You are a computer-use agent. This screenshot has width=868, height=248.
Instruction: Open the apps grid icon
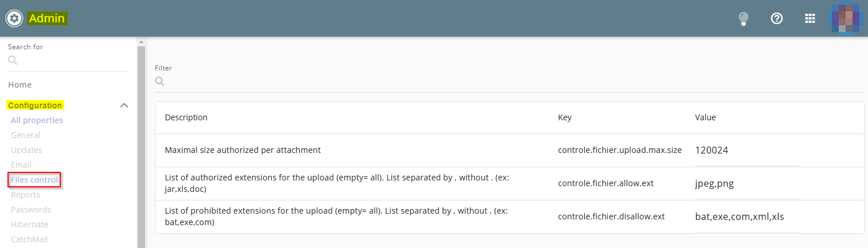[810, 18]
